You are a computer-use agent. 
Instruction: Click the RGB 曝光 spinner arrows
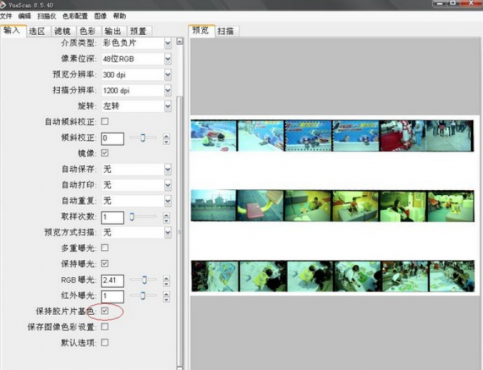coord(166,281)
